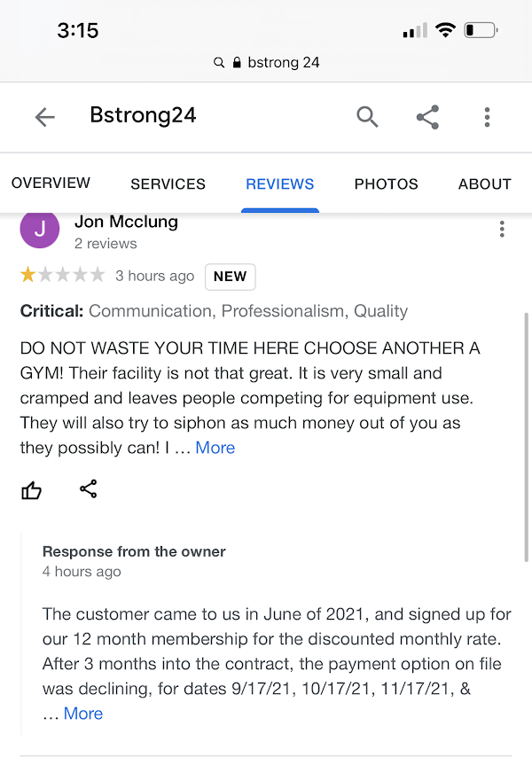Tap the lock icon in address bar
This screenshot has width=532, height=757.
(237, 63)
